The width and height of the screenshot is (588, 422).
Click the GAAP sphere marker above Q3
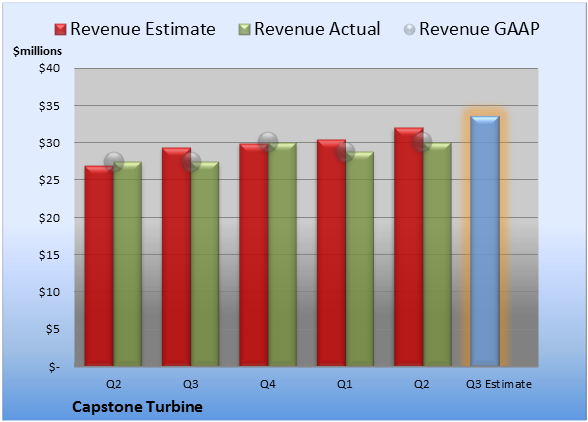tap(191, 162)
